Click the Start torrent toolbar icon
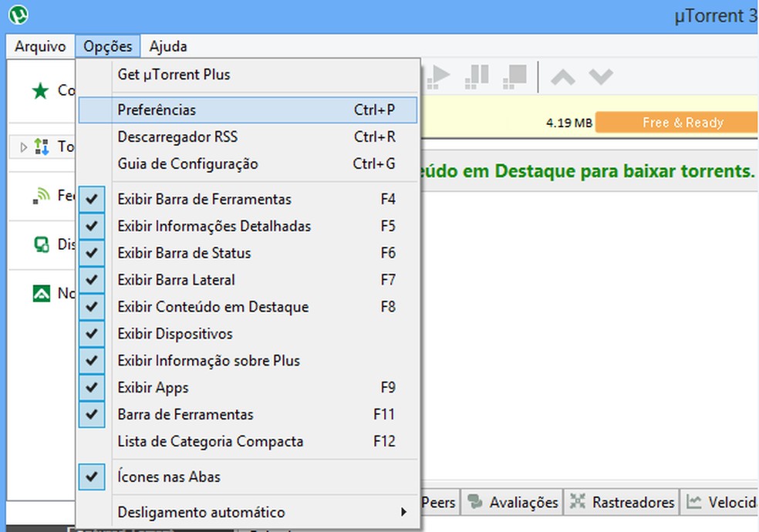Viewport: 759px width, 532px height. (x=439, y=76)
